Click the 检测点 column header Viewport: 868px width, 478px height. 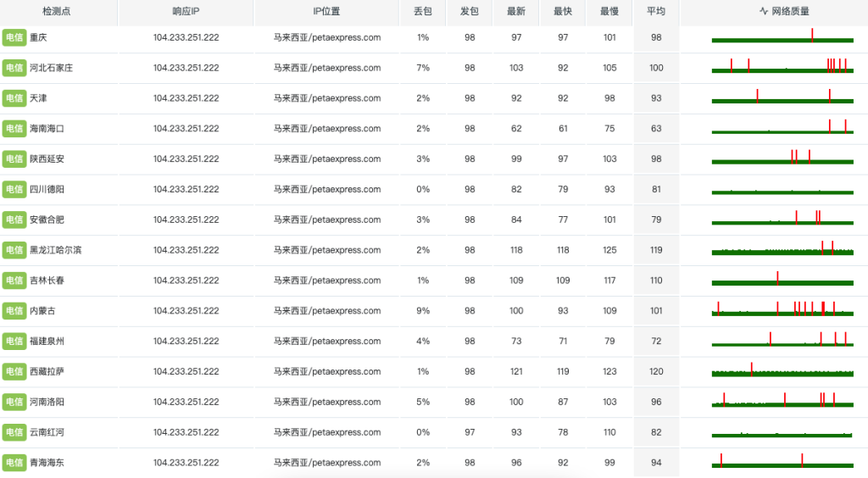pyautogui.click(x=57, y=12)
